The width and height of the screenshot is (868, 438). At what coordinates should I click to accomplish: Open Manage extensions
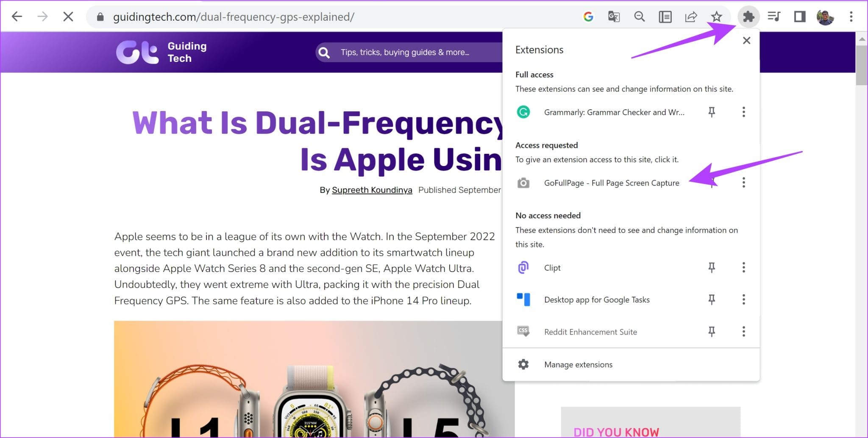pos(631,364)
